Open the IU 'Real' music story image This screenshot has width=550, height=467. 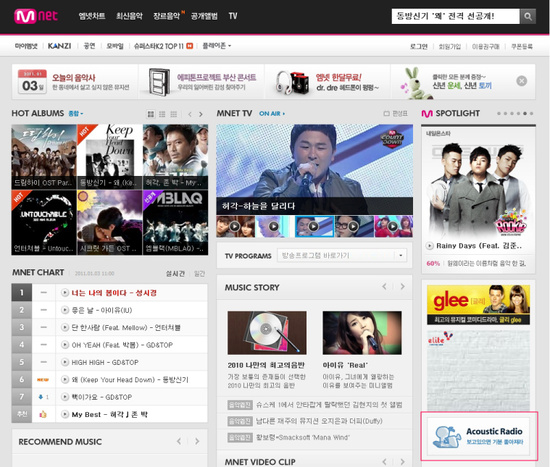(362, 333)
